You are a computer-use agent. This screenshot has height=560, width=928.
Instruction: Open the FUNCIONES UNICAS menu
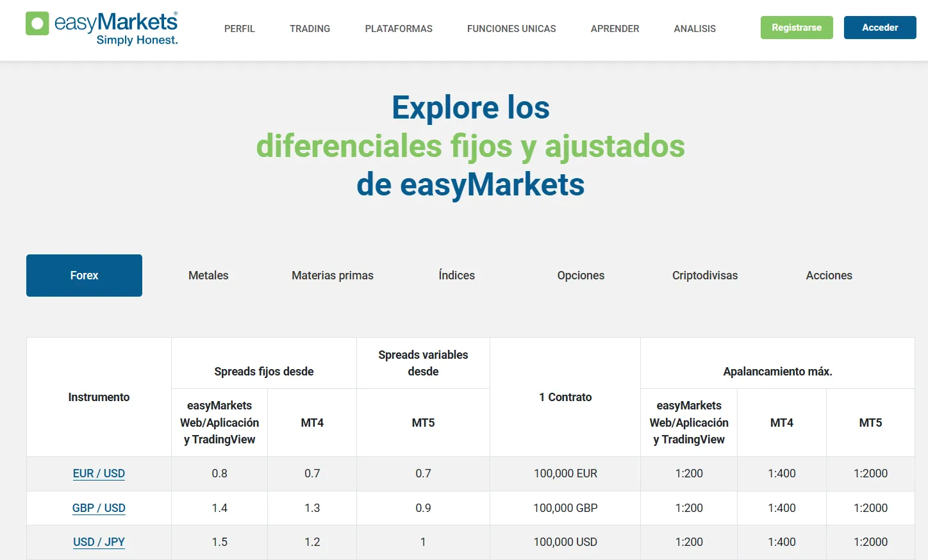tap(511, 29)
